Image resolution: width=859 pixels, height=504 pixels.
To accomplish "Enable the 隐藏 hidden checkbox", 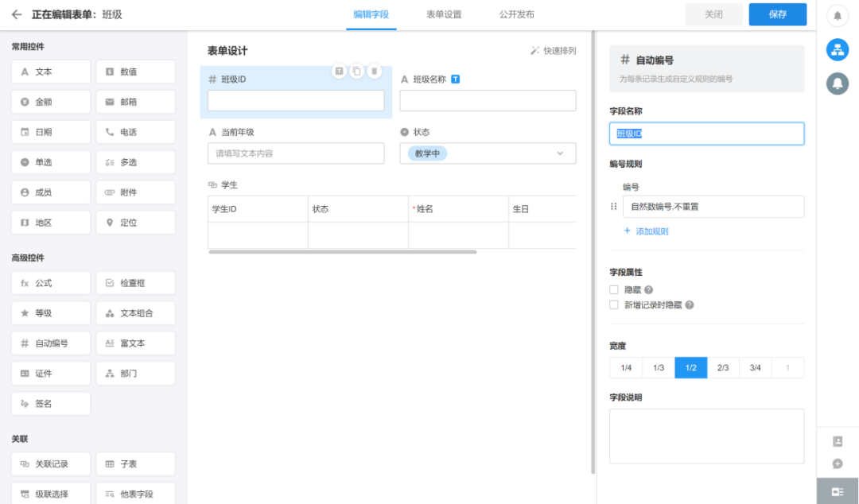I will [x=614, y=289].
